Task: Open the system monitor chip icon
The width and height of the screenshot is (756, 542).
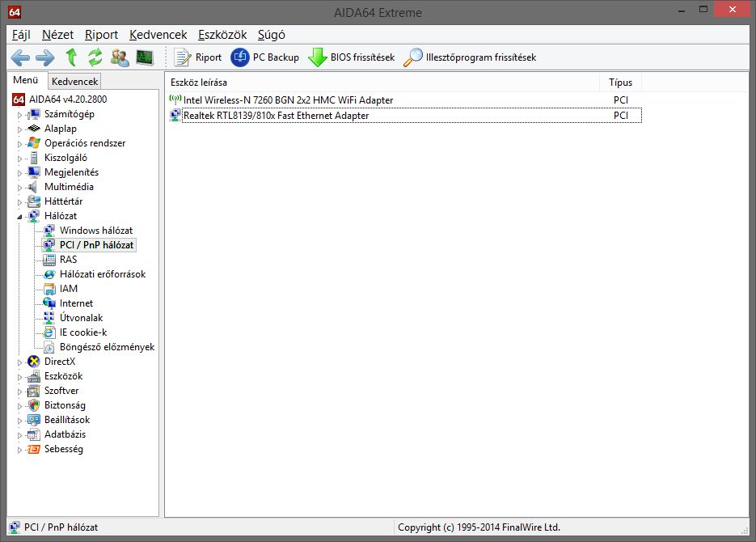Action: click(145, 57)
